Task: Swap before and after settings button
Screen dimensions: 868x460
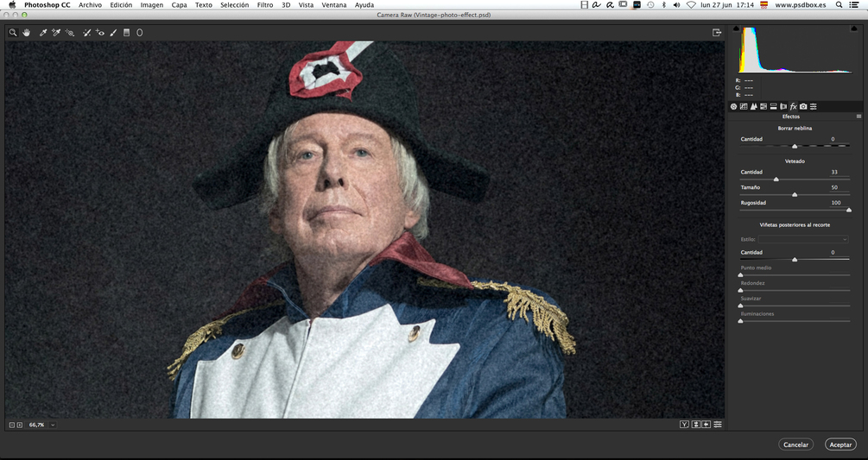Action: point(696,424)
